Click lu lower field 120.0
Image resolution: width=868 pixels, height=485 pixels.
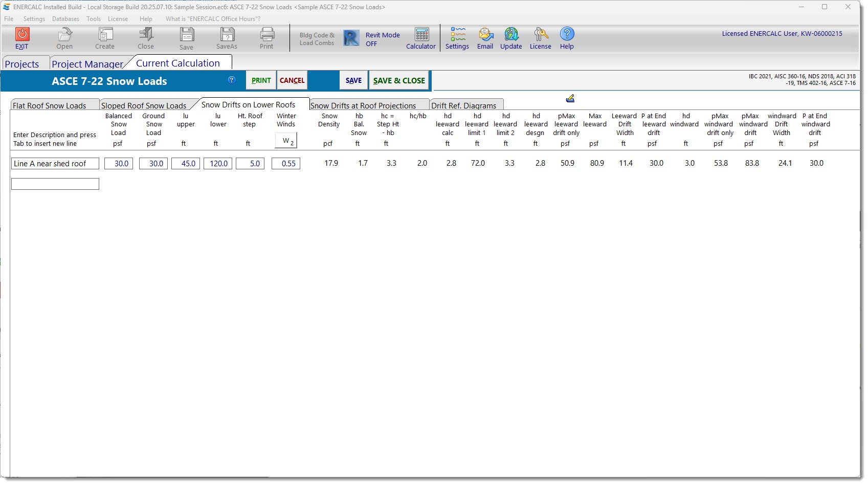tap(218, 164)
